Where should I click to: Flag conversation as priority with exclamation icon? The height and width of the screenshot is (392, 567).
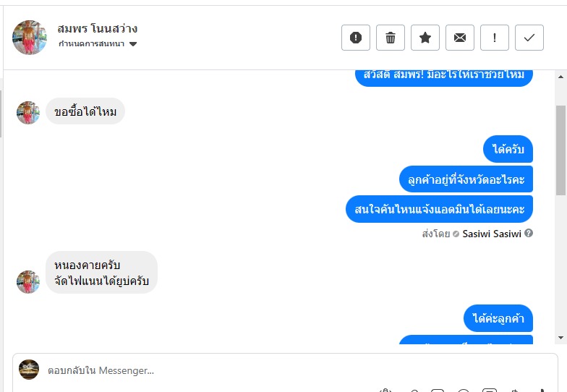tap(495, 38)
